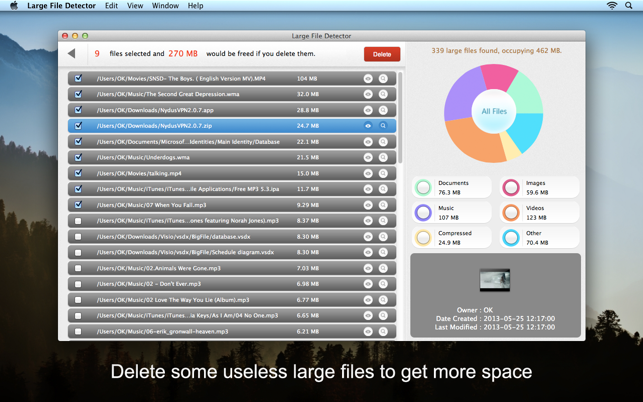Uncheck NydusVPN2.0.7.zip checkbox
The height and width of the screenshot is (402, 643).
click(78, 126)
